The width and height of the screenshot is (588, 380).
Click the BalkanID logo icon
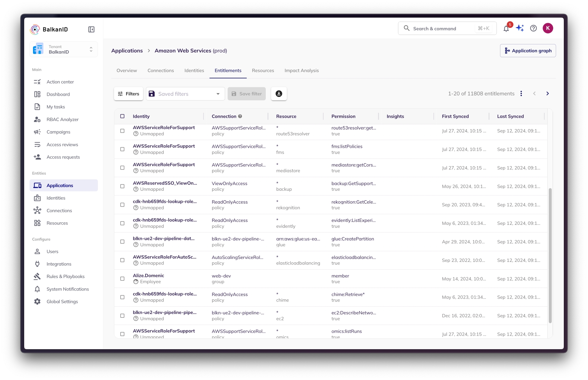(35, 29)
